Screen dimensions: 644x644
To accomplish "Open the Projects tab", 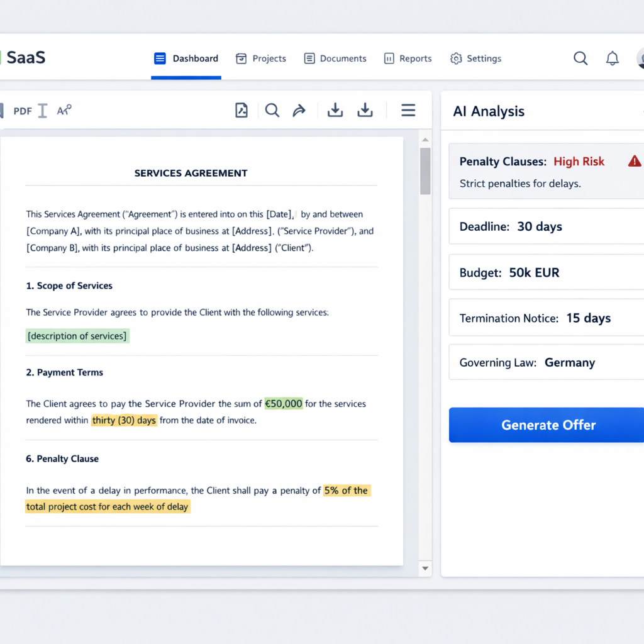I will pyautogui.click(x=261, y=58).
